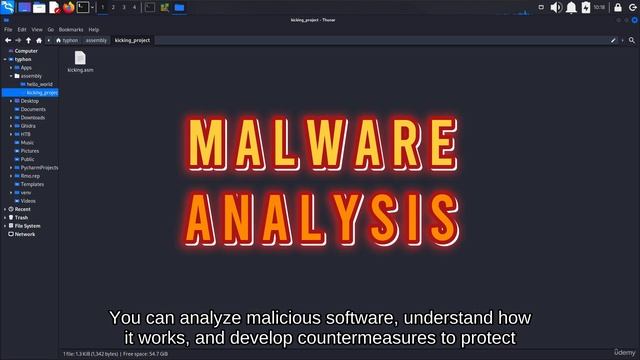Image resolution: width=640 pixels, height=360 pixels.
Task: Select Pictures folder in tree
Action: tap(30, 151)
